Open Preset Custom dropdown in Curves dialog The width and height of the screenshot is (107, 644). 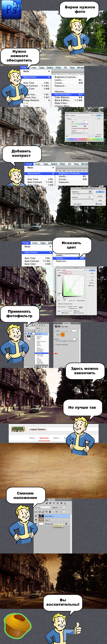tap(73, 270)
